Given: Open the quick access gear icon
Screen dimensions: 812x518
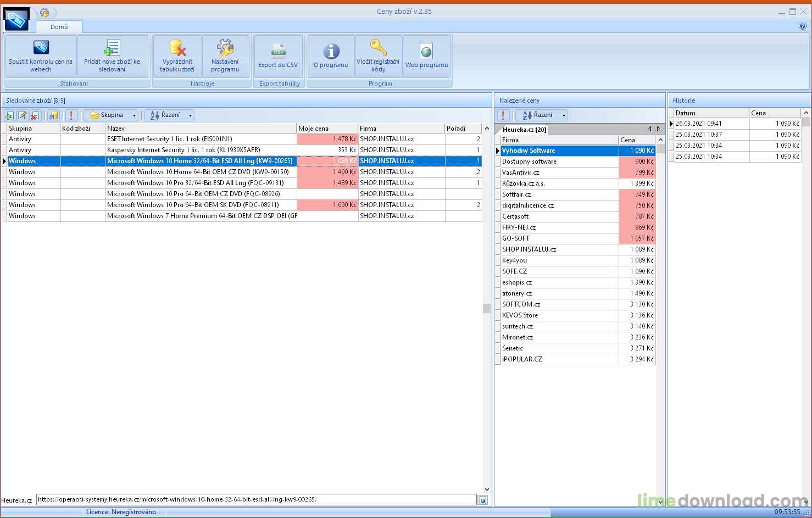Looking at the screenshot, I should 45,12.
